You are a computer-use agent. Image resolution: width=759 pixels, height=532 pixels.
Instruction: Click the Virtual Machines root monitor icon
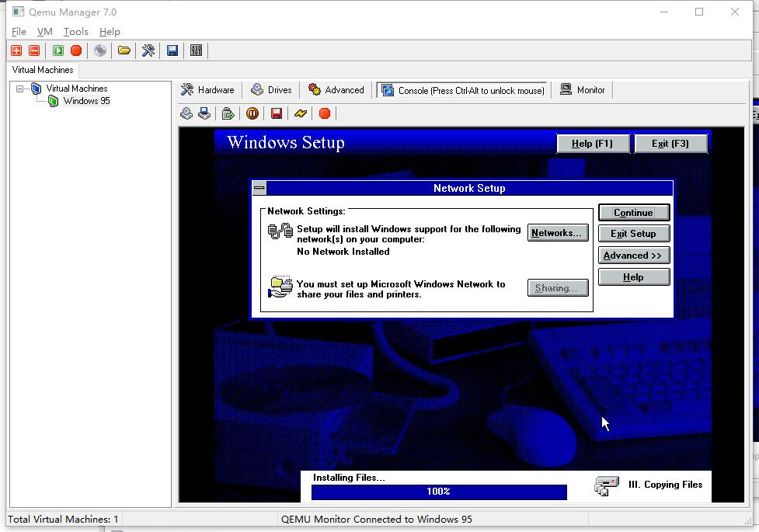click(x=37, y=89)
